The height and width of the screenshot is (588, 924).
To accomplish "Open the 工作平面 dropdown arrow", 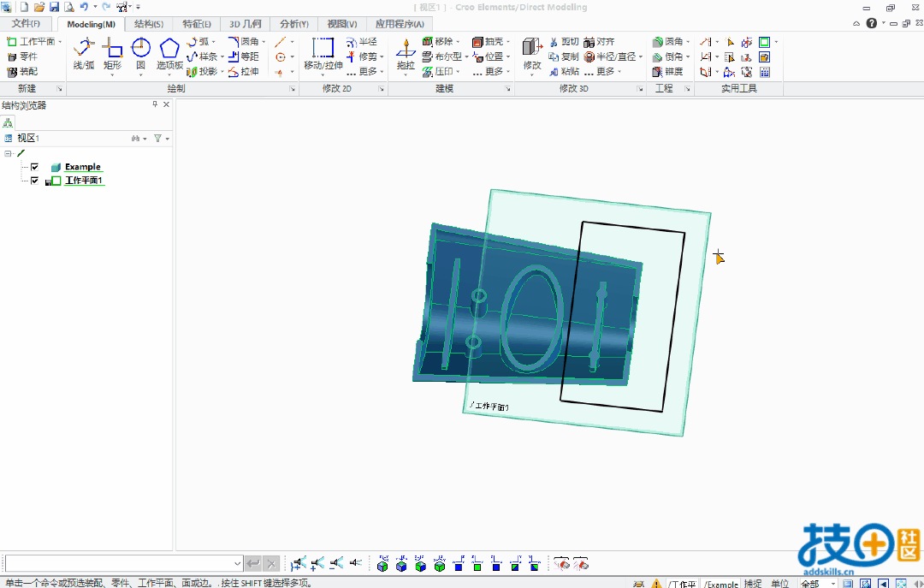I will tap(60, 42).
